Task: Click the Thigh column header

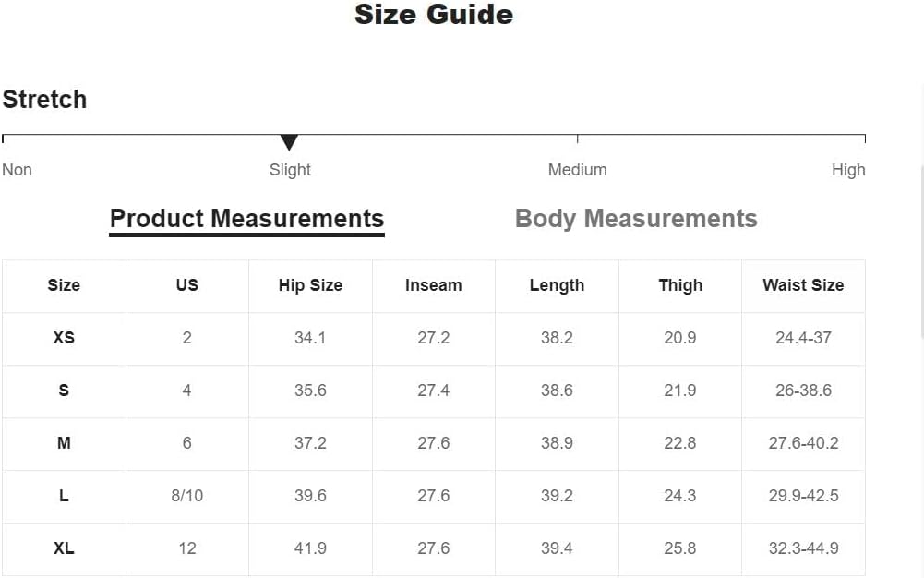Action: pyautogui.click(x=680, y=285)
